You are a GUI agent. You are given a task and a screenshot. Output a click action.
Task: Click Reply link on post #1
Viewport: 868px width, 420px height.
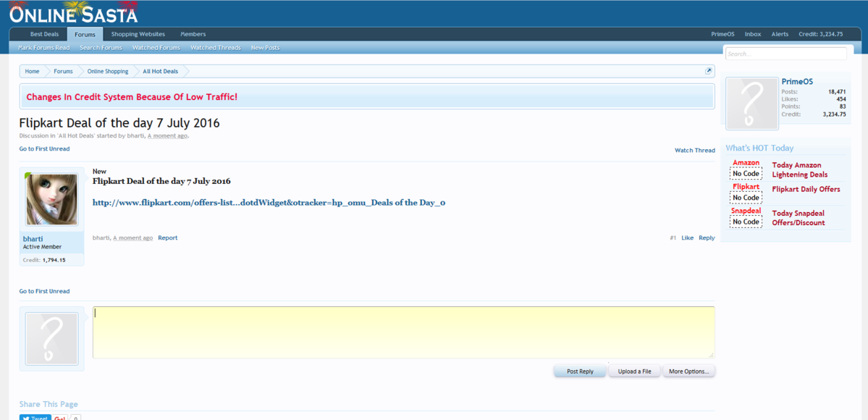tap(707, 238)
